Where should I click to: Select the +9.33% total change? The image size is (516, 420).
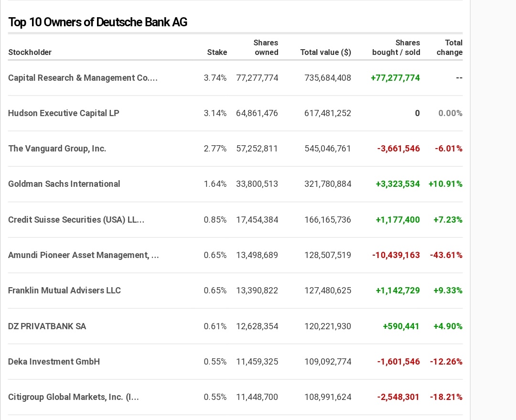tap(448, 291)
